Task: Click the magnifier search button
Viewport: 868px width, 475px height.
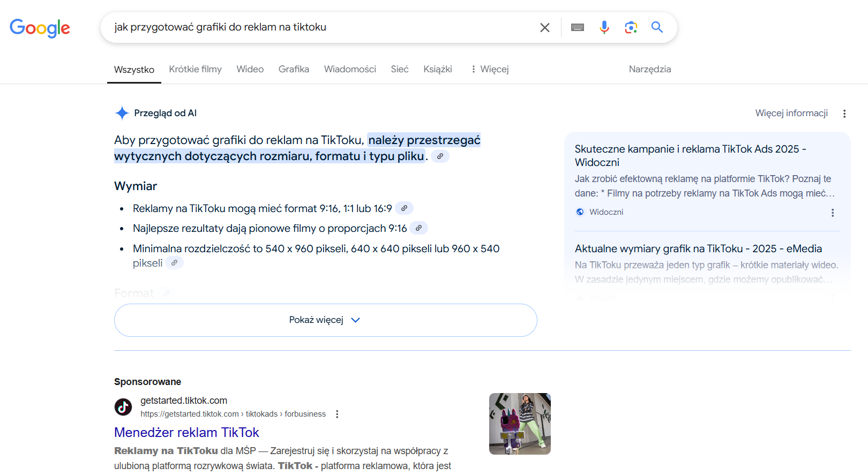Action: pyautogui.click(x=657, y=27)
